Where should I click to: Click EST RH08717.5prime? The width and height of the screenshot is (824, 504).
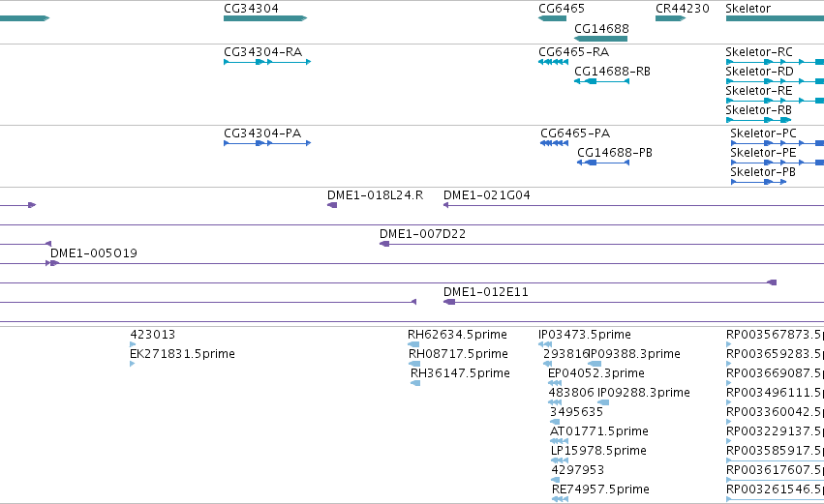pyautogui.click(x=458, y=354)
